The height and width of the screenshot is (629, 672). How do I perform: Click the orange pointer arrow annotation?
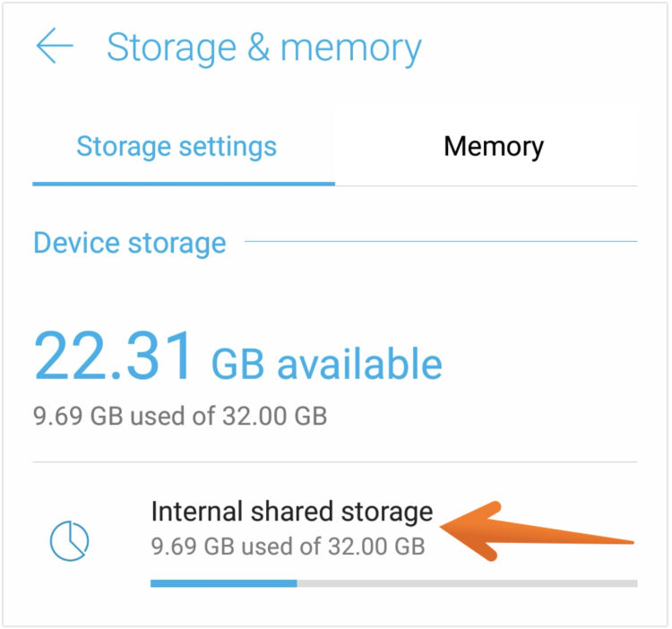(538, 533)
